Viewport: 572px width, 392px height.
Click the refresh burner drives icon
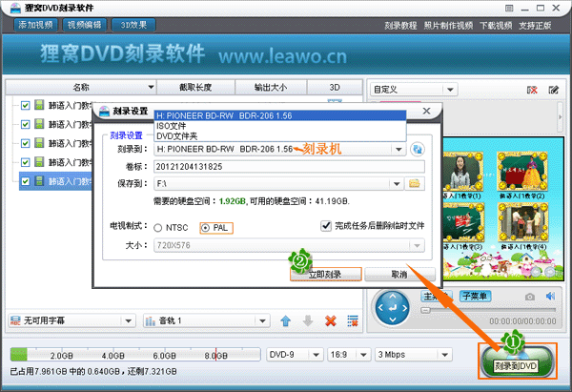point(418,150)
